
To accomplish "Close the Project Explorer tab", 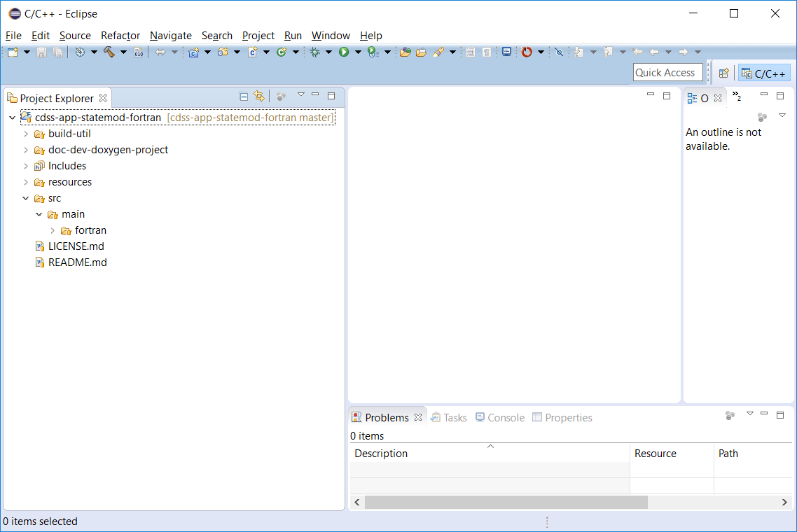I will tap(103, 97).
